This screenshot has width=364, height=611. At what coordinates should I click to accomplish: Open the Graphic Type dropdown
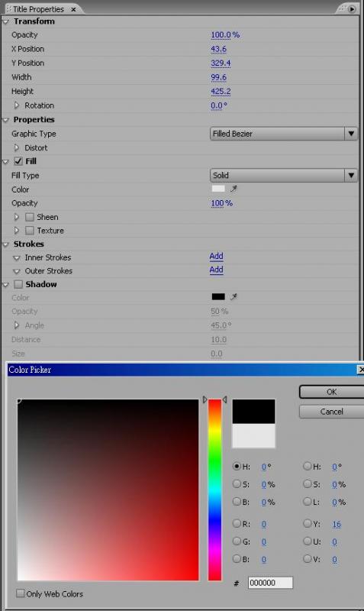point(283,134)
